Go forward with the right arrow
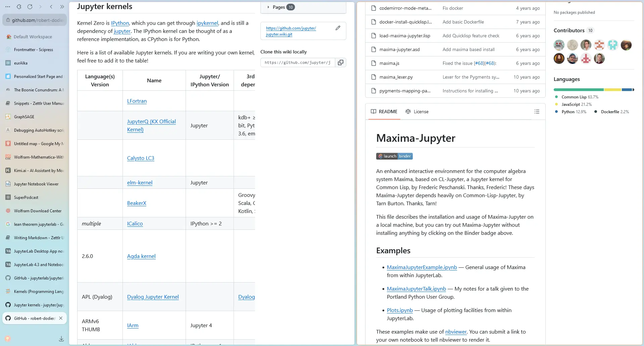 [40, 7]
